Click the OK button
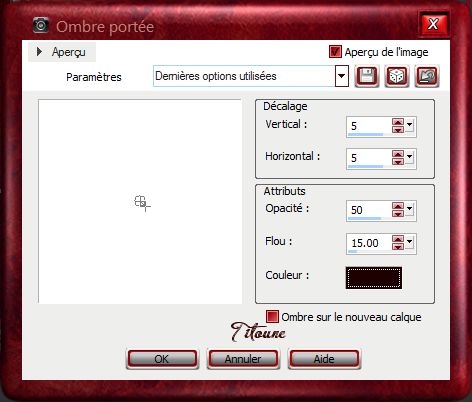472x402 pixels. coord(162,359)
